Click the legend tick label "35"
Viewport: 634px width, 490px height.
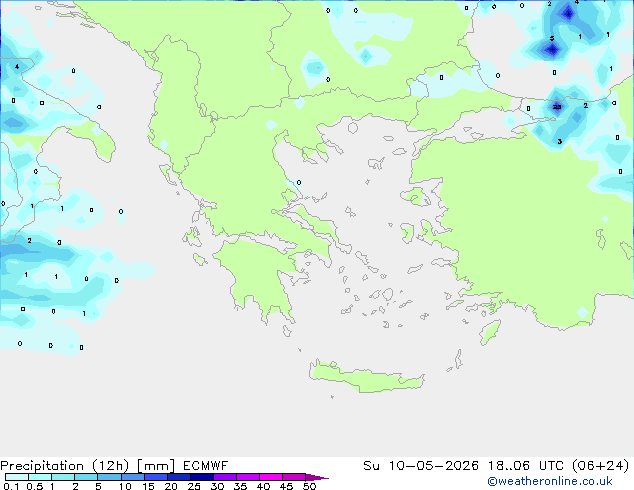coord(240,486)
